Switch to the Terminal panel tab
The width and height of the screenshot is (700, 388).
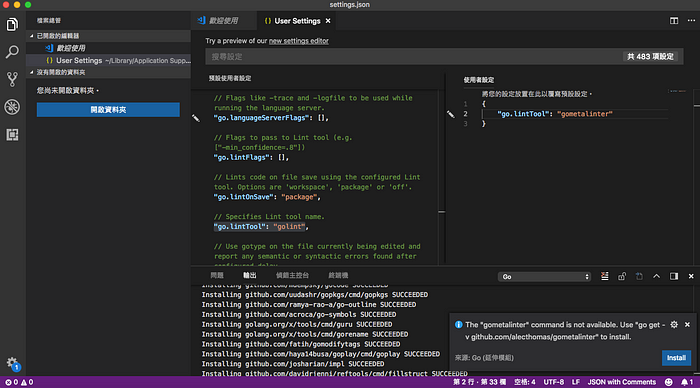[x=338, y=275]
